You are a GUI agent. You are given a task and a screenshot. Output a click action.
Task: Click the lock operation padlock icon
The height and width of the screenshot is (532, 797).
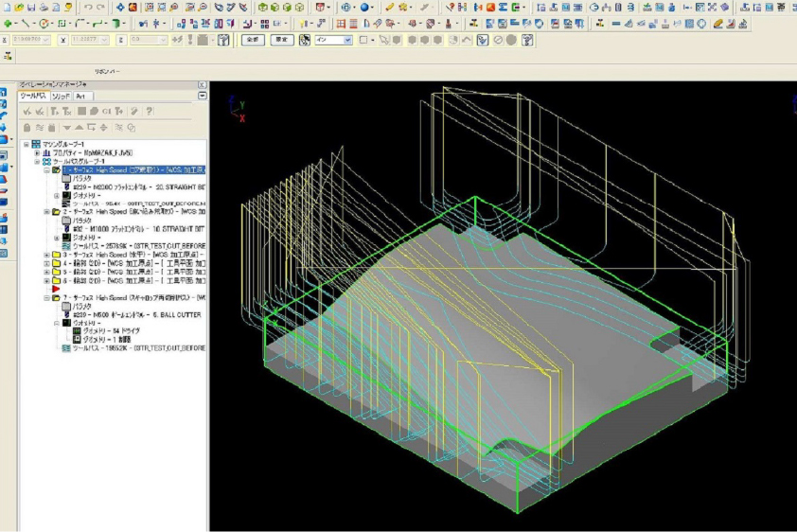(27, 127)
